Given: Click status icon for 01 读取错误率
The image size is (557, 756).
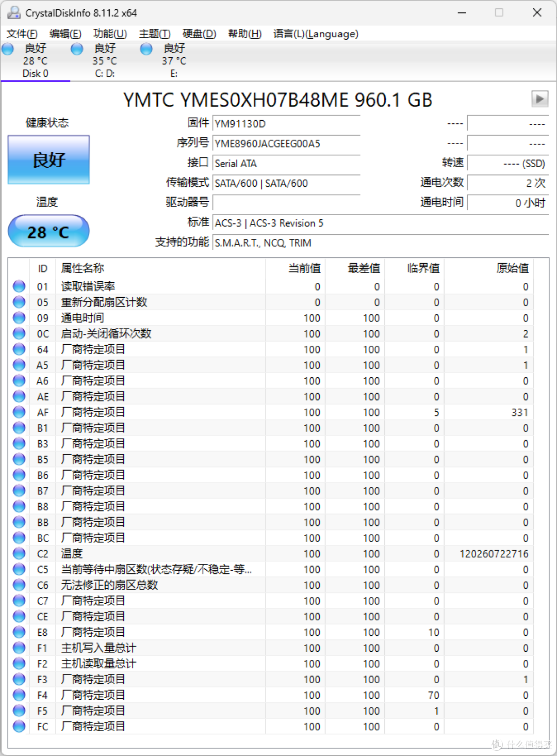Looking at the screenshot, I should (19, 286).
